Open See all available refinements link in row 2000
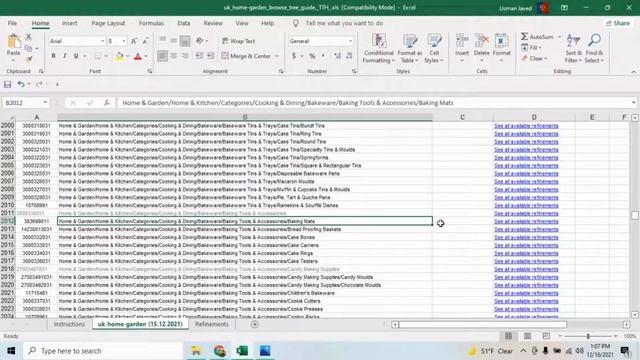 point(526,126)
